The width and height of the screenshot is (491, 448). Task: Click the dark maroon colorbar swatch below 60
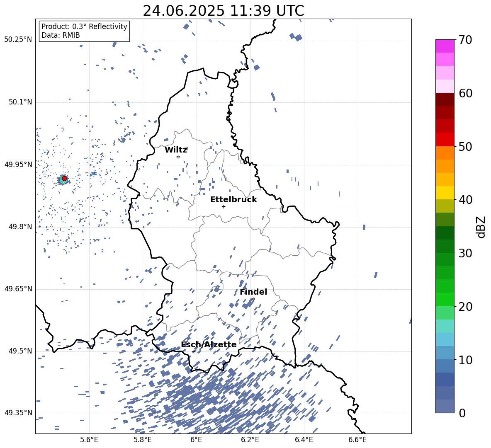click(445, 100)
